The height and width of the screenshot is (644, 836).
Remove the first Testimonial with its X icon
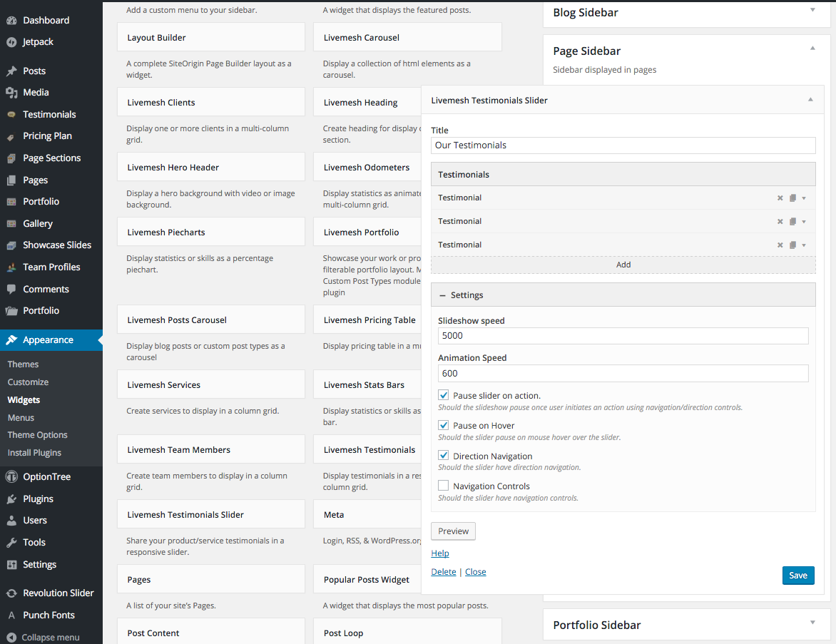pyautogui.click(x=780, y=198)
